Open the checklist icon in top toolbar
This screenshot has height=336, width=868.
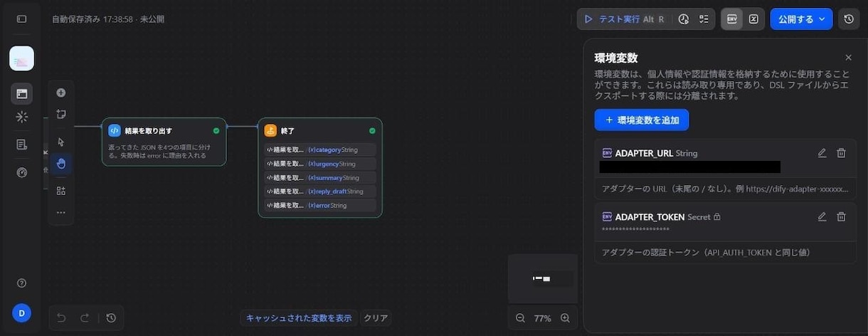pyautogui.click(x=704, y=19)
